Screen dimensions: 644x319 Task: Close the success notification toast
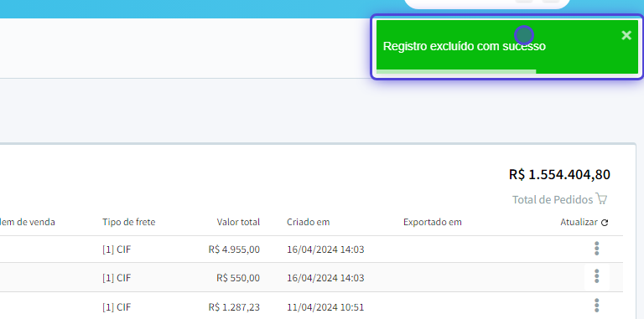point(626,36)
